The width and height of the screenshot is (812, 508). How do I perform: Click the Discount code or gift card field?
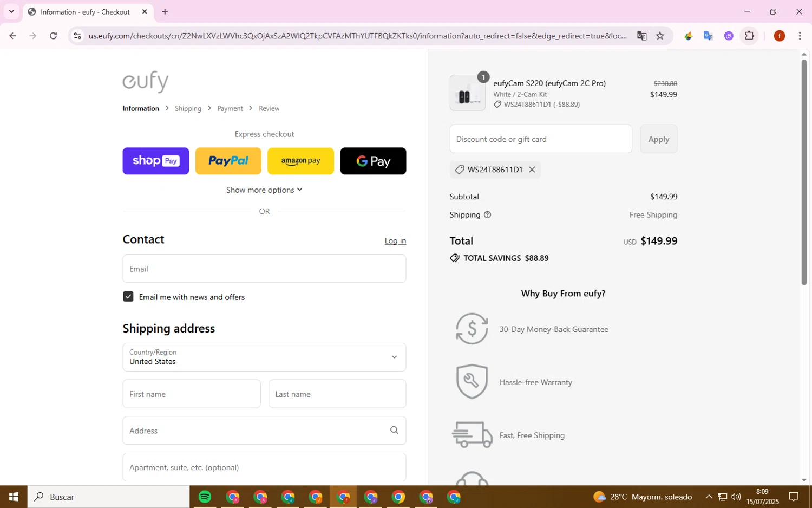[541, 139]
